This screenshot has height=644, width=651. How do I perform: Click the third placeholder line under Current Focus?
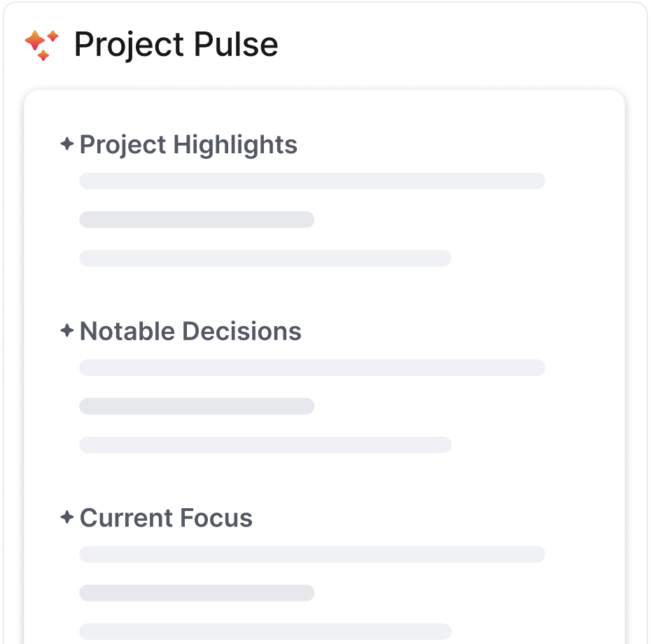click(265, 631)
